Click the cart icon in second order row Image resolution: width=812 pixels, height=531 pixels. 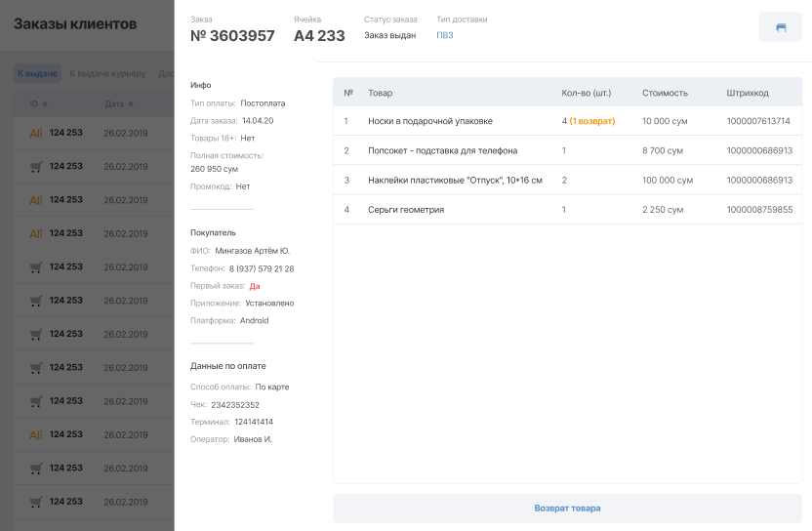coord(36,166)
